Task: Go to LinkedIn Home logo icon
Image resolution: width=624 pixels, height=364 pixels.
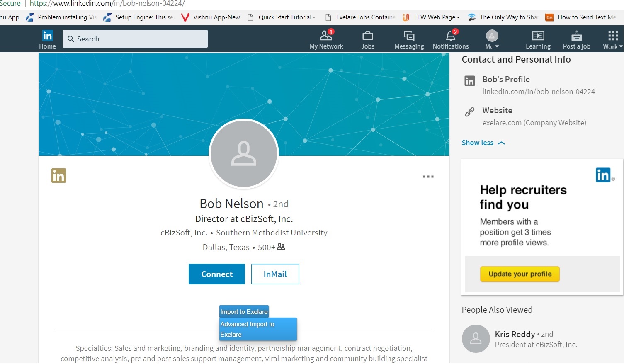Action: click(48, 36)
